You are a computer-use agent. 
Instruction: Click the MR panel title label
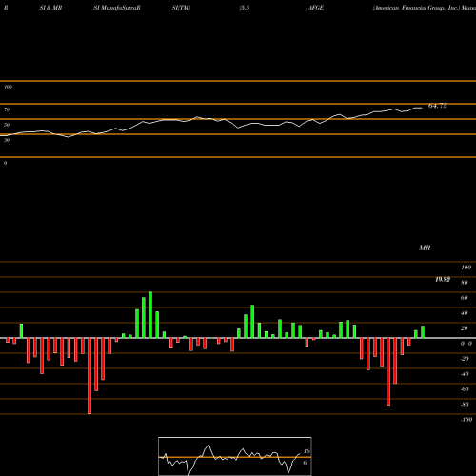coord(425,248)
